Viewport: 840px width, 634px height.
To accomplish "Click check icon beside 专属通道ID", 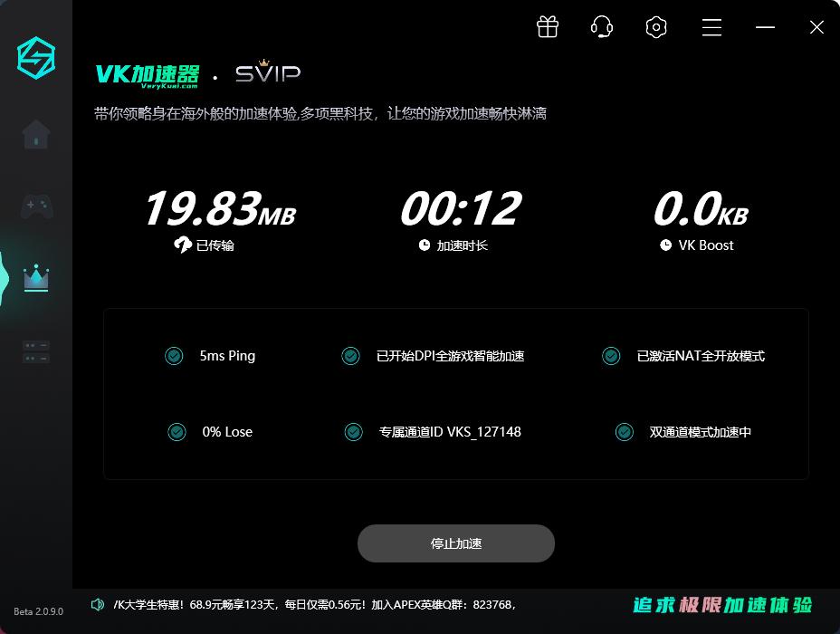I will click(353, 432).
